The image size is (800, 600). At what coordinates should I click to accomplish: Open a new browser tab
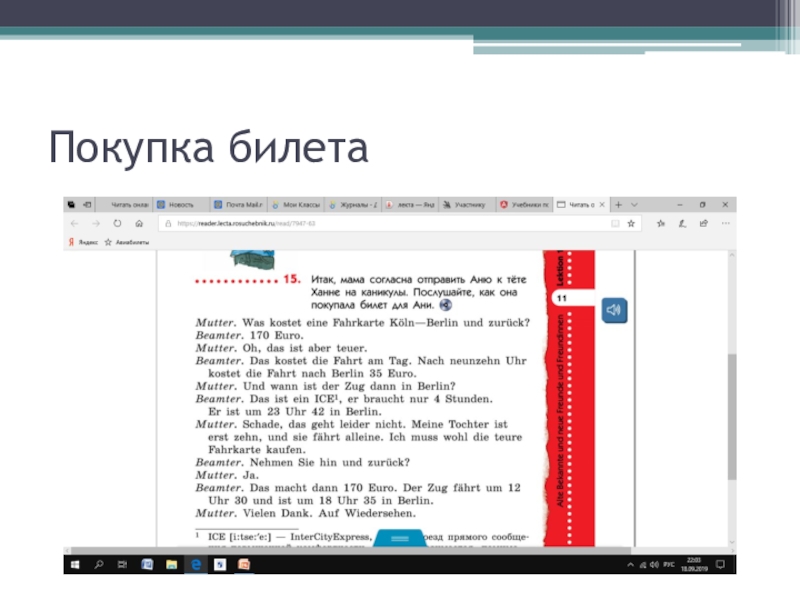point(618,203)
